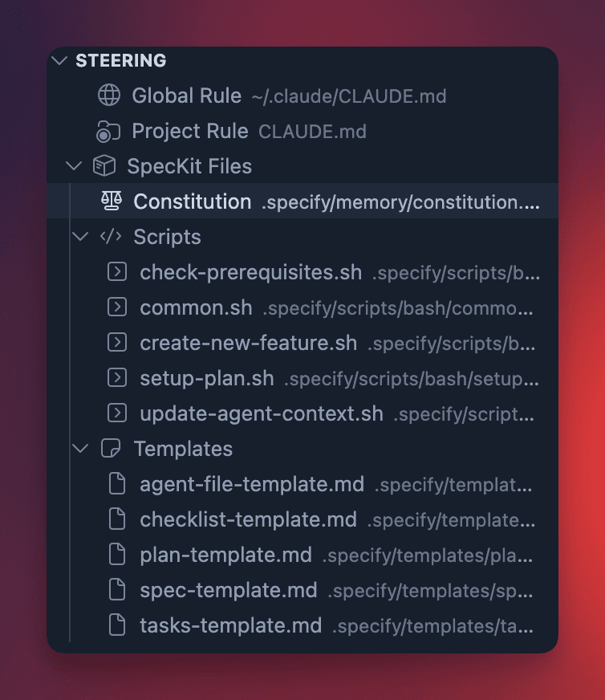Click the globe icon beside Global Rule
The width and height of the screenshot is (605, 700).
point(109,96)
